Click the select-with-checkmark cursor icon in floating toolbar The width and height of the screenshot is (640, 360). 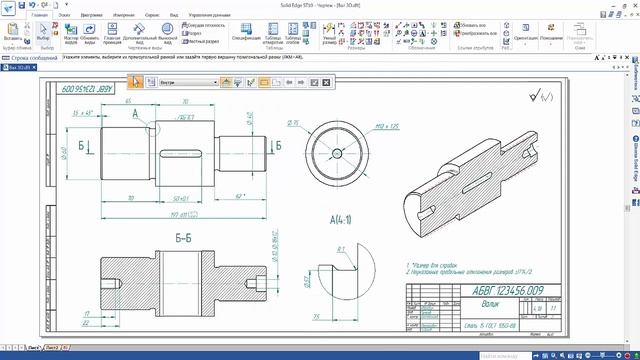coord(251,82)
